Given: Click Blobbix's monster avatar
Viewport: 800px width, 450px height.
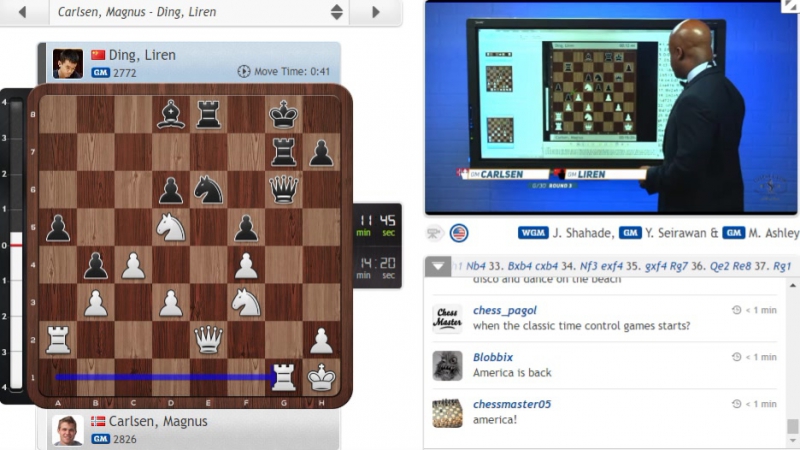Looking at the screenshot, I should point(447,366).
